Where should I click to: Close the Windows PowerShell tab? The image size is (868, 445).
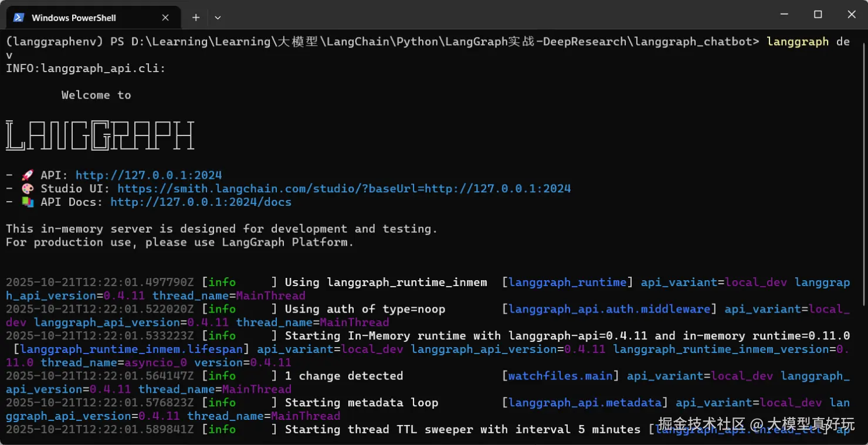coord(165,18)
